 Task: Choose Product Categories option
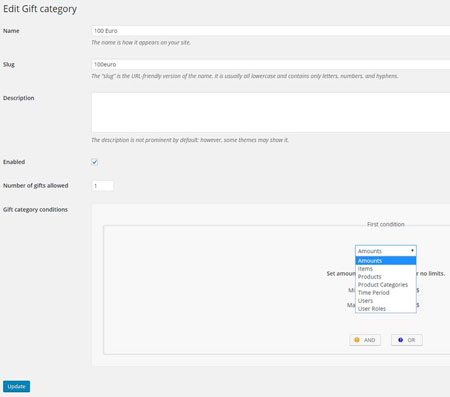pyautogui.click(x=386, y=285)
